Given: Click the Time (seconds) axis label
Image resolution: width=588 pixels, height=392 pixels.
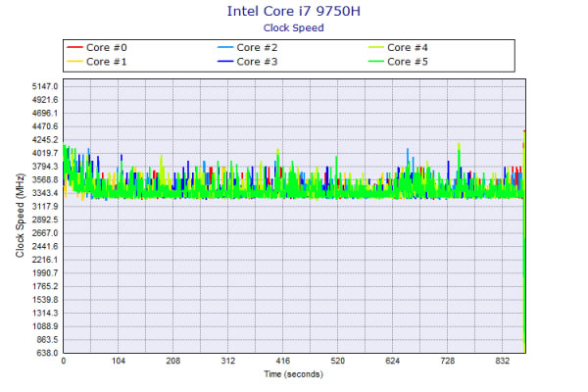Looking at the screenshot, I should tap(294, 374).
